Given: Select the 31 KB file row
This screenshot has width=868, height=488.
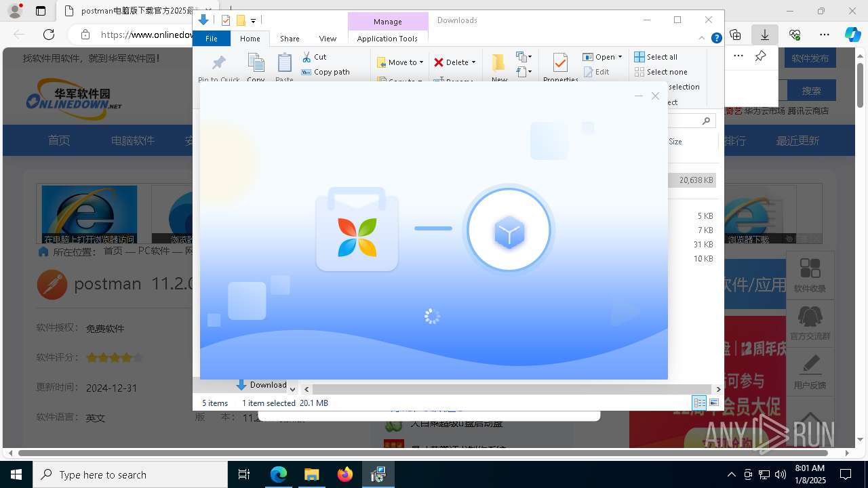Looking at the screenshot, I should (x=692, y=245).
